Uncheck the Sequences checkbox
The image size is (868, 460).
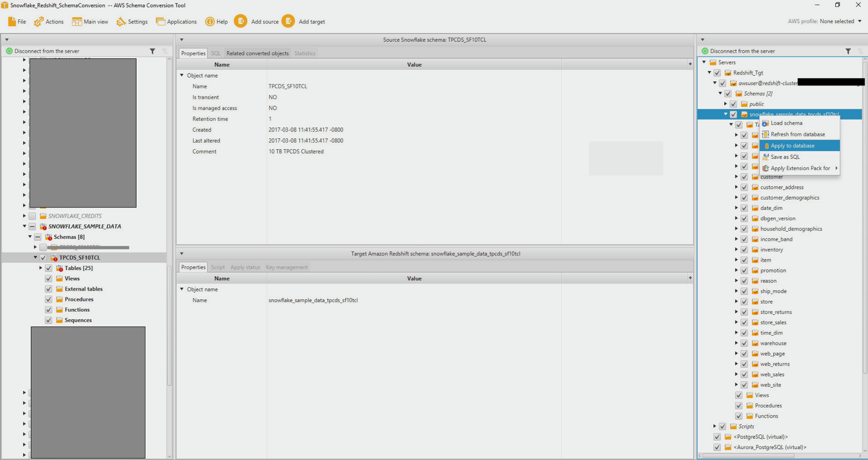click(x=49, y=320)
